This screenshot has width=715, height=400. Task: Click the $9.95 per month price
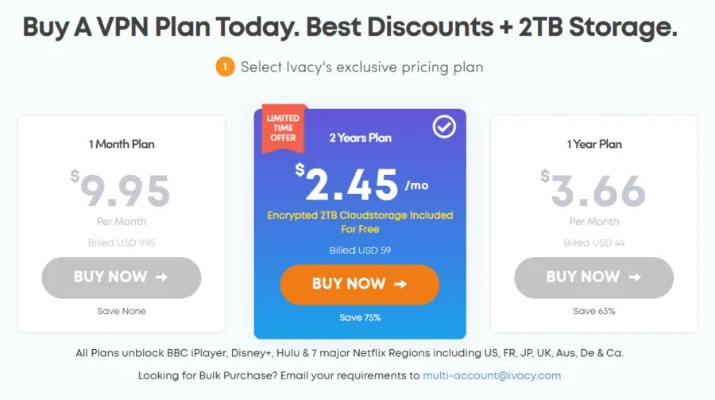tap(122, 191)
